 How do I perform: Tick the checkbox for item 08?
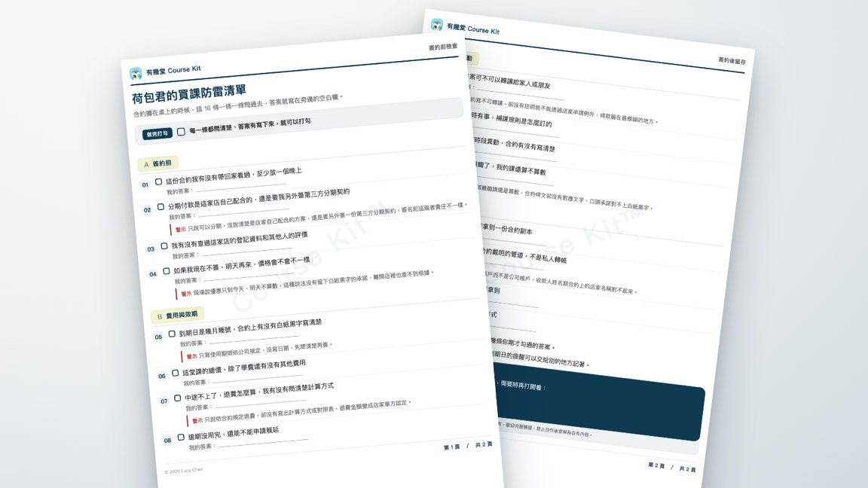[181, 437]
